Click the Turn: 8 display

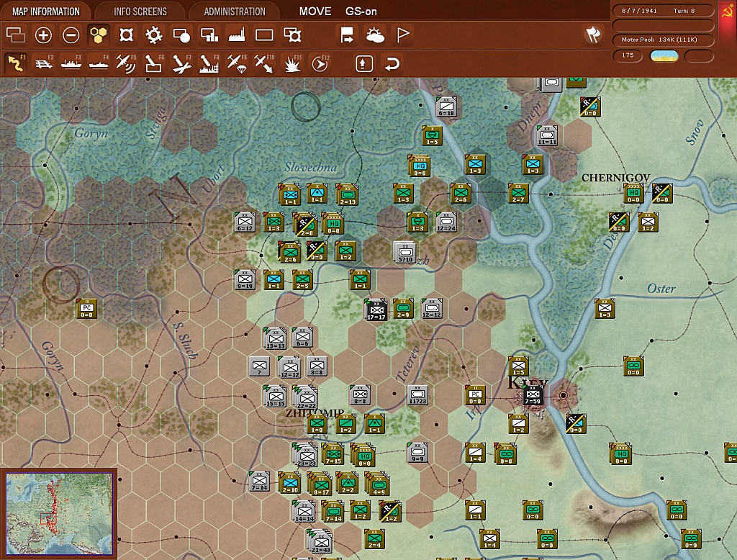tap(684, 10)
